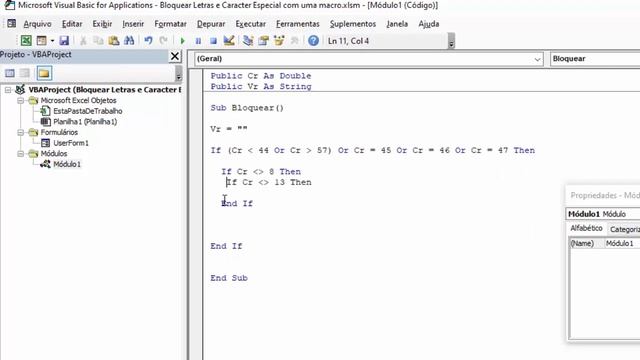Switch to the Categorizado properties tab
This screenshot has width=640, height=360.
tap(624, 229)
